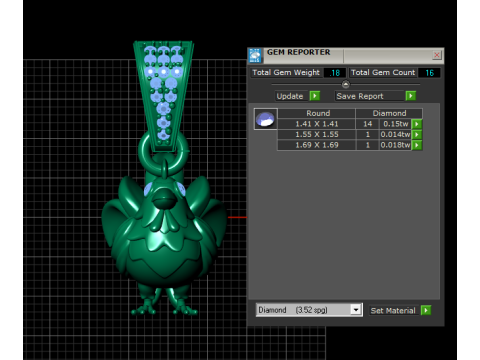Click the Set Material button label
Viewport: 480px width, 360px height.
393,311
